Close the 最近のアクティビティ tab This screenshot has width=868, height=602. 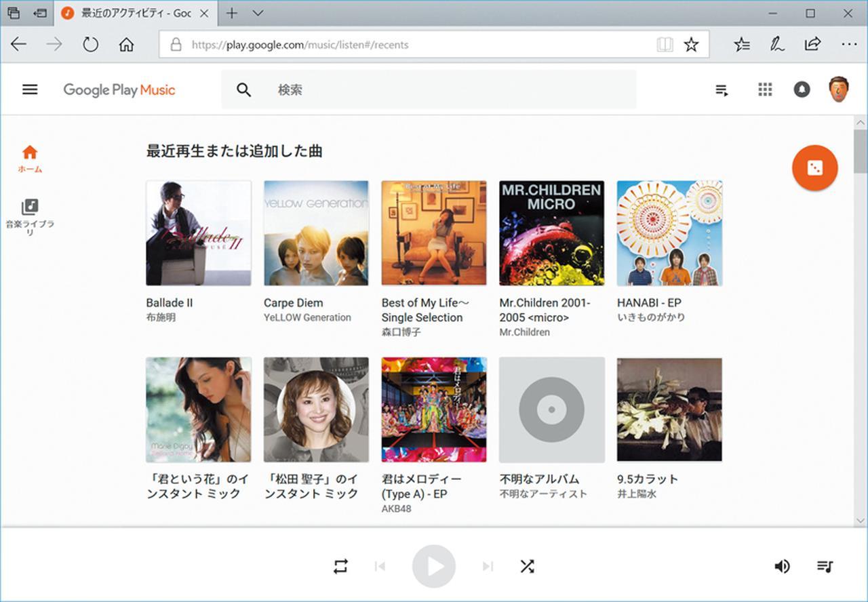click(204, 13)
